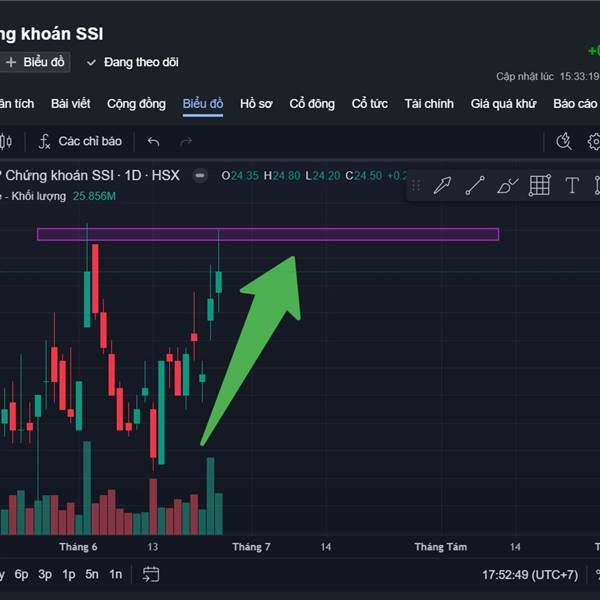Viewport: 600px width, 600px height.
Task: Select the Text annotation tool
Action: click(x=572, y=186)
